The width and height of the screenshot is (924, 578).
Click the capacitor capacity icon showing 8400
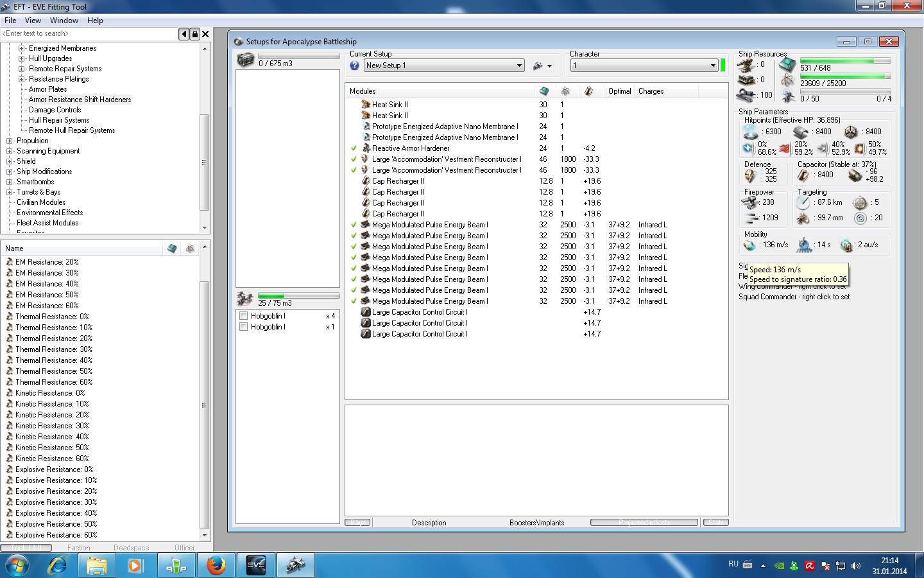(x=803, y=175)
